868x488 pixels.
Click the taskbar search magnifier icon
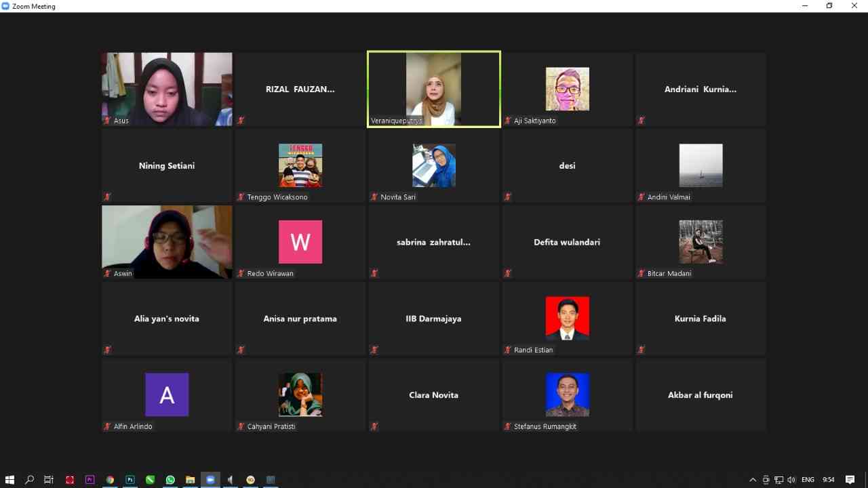[29, 480]
